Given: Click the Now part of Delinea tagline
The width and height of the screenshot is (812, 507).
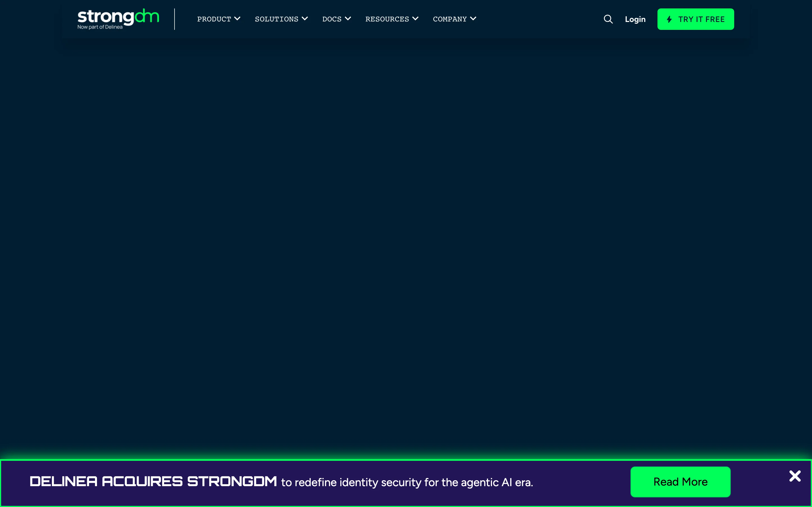Looking at the screenshot, I should click(100, 26).
